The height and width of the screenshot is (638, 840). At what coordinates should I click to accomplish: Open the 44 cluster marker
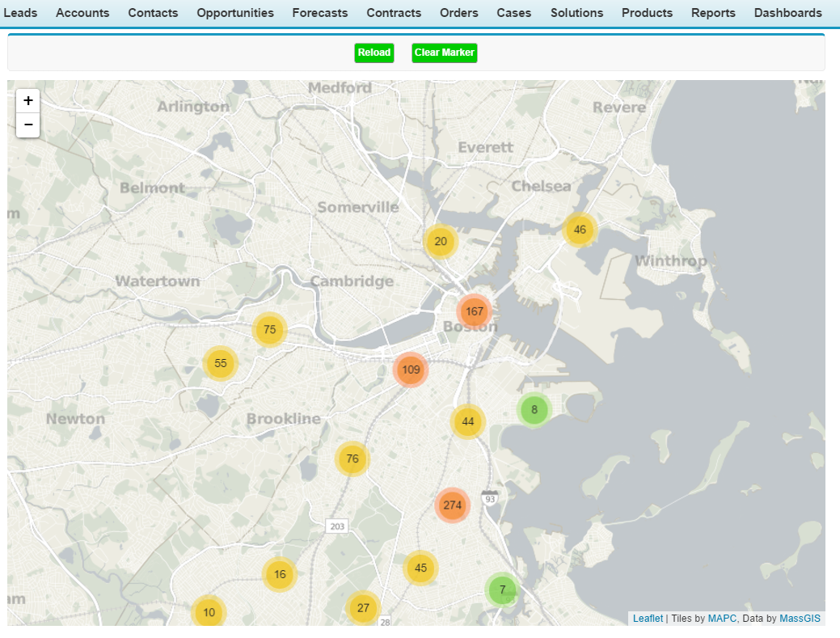466,421
